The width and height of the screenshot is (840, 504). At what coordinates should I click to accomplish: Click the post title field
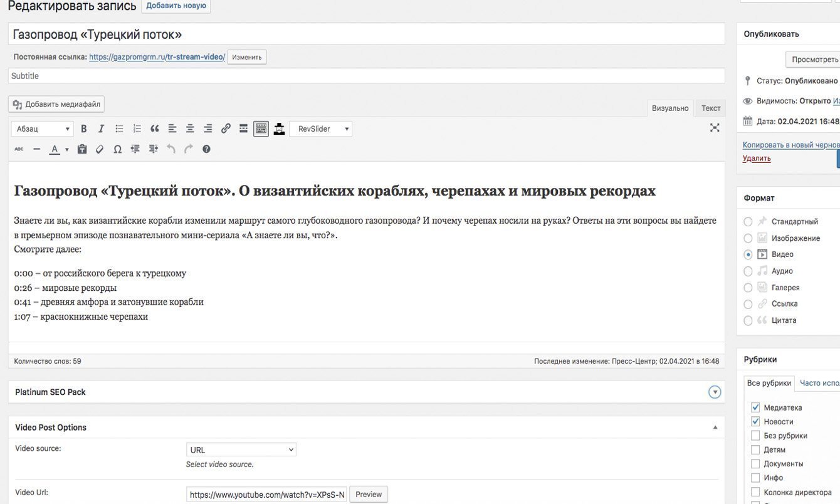click(367, 34)
